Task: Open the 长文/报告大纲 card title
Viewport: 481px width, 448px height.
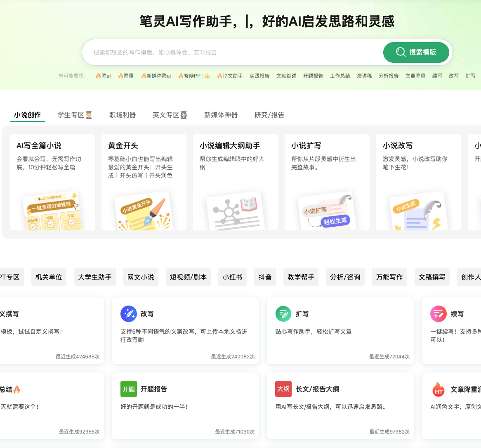Action: [x=318, y=389]
